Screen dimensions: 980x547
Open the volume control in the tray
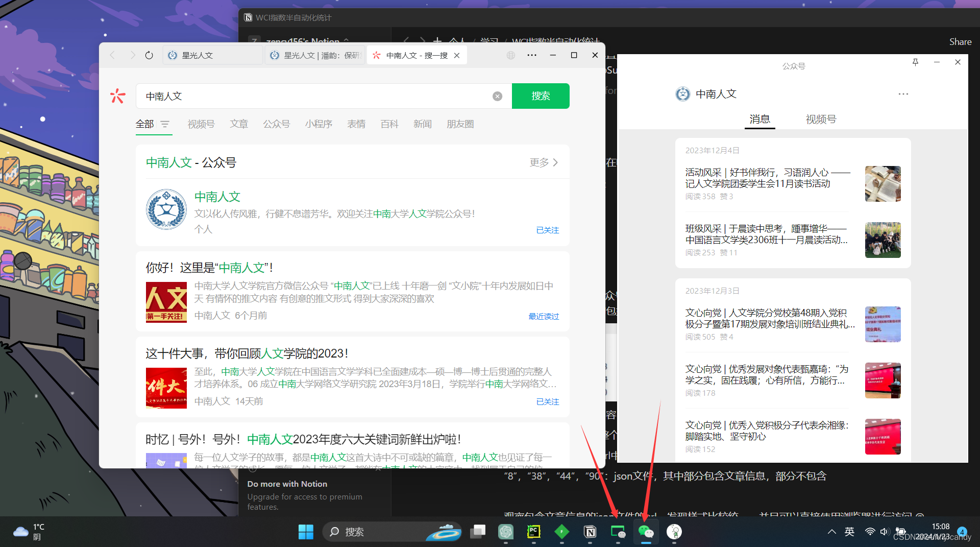pyautogui.click(x=885, y=532)
